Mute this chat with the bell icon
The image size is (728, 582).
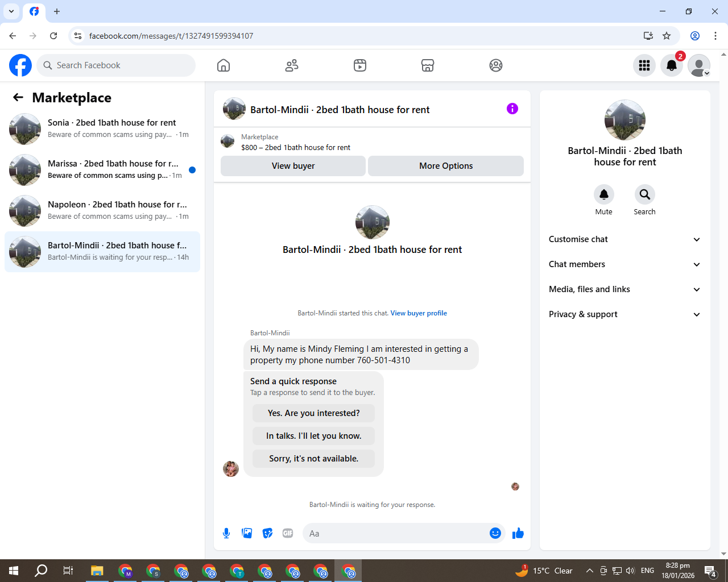coord(604,194)
